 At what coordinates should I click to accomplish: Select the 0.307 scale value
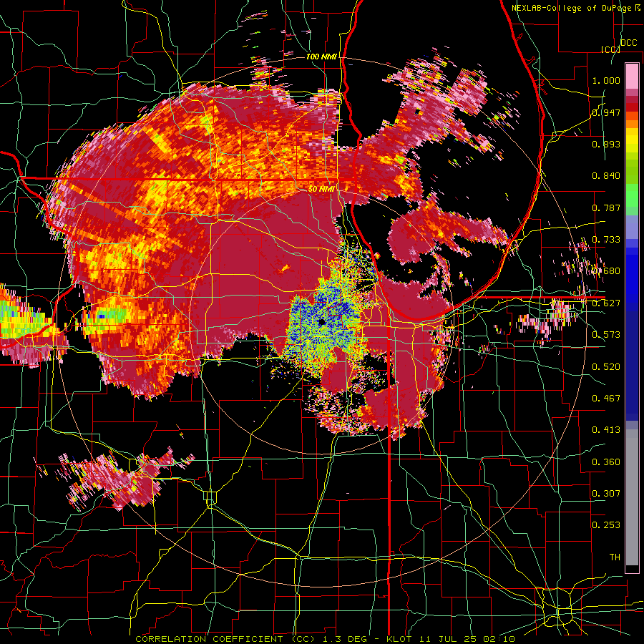[x=606, y=494]
